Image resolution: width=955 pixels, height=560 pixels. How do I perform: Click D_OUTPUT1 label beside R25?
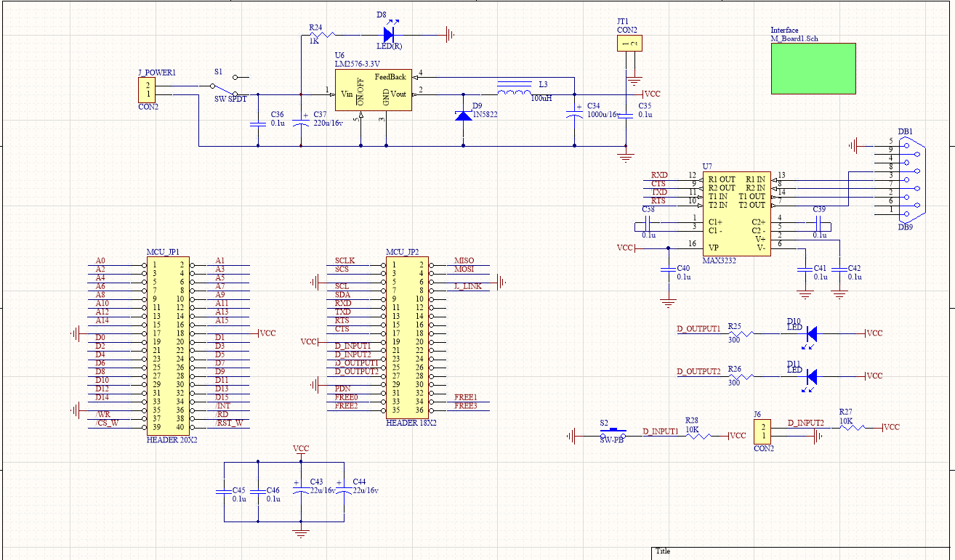pos(698,329)
